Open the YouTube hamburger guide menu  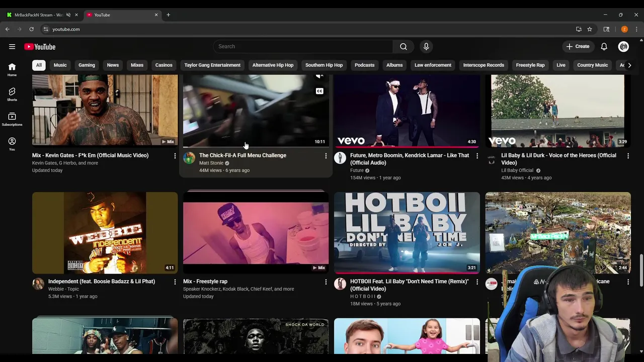[12, 47]
